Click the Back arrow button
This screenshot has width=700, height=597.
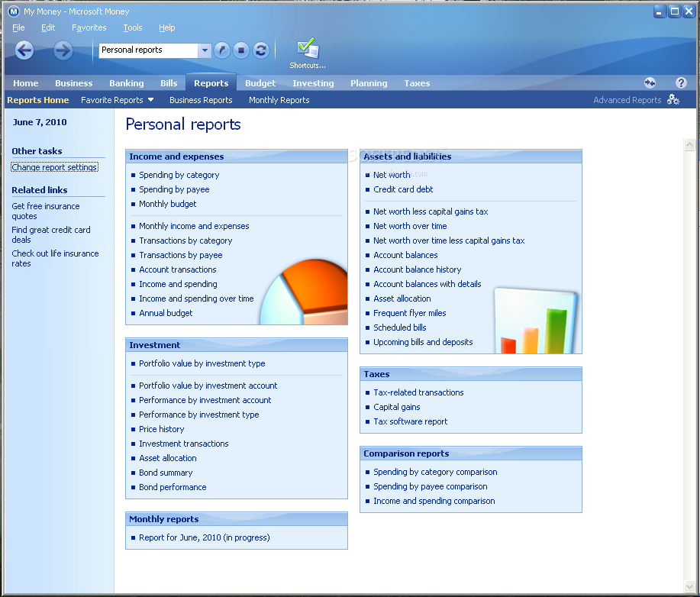24,50
